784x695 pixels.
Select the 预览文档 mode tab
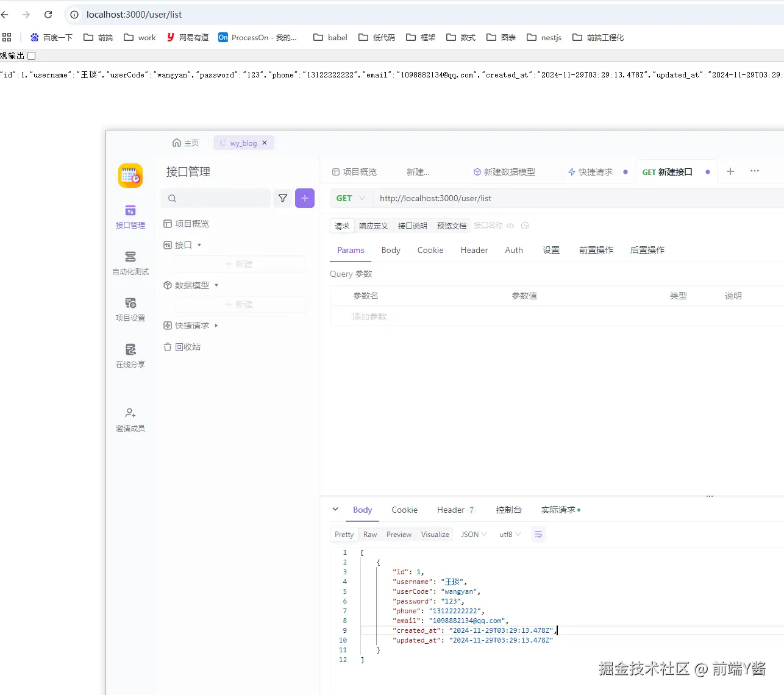click(452, 226)
